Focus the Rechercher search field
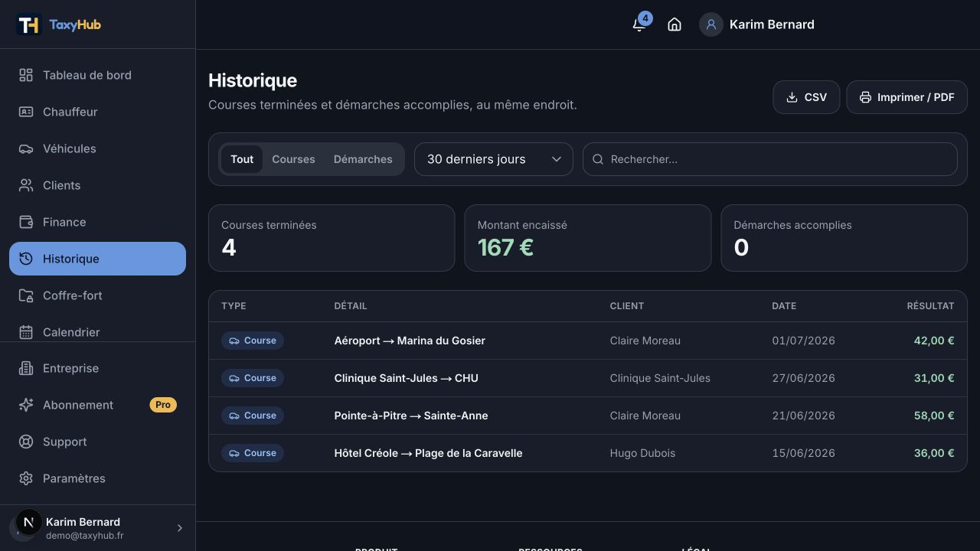Screen dimensions: 980x551 (770, 159)
